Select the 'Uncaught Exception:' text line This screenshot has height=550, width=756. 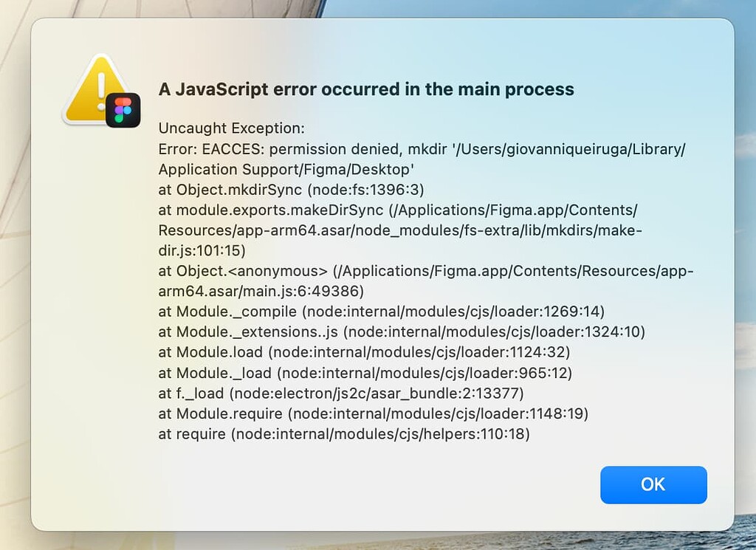click(x=231, y=128)
